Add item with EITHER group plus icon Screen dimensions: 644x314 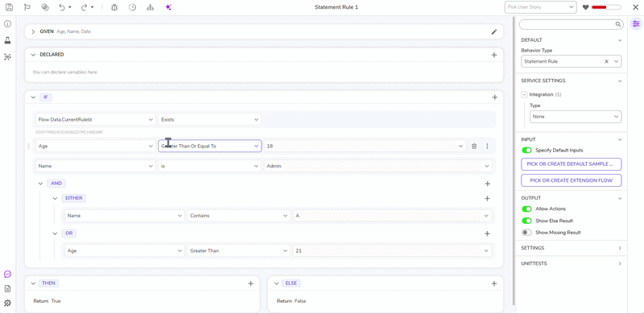point(487,199)
